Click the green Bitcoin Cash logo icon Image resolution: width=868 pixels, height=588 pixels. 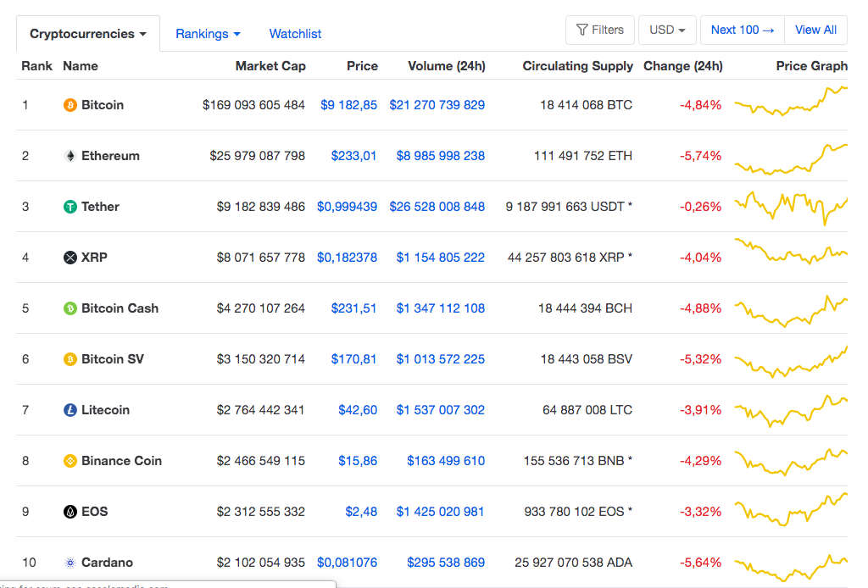tap(70, 308)
